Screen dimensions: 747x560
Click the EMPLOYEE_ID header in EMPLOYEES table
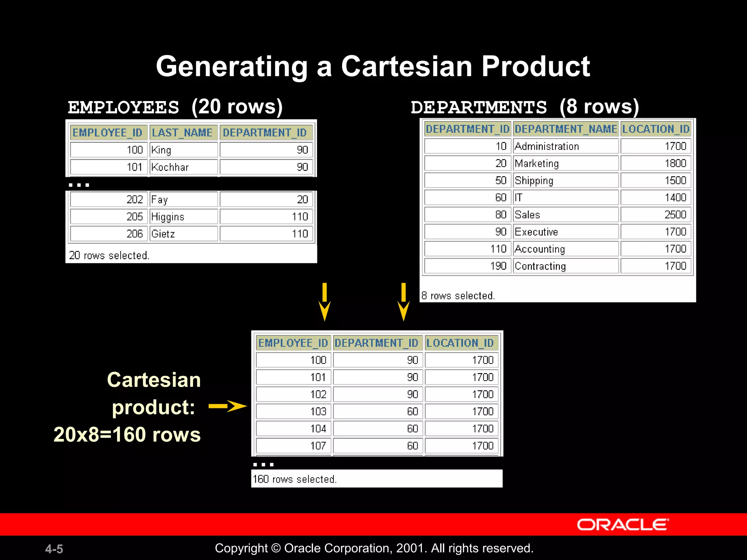[108, 133]
